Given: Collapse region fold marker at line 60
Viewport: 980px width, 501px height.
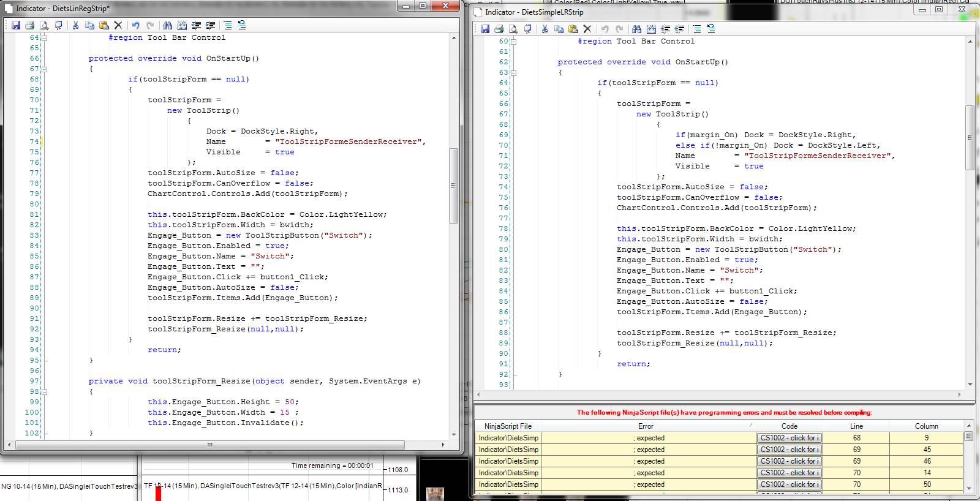Looking at the screenshot, I should (513, 42).
